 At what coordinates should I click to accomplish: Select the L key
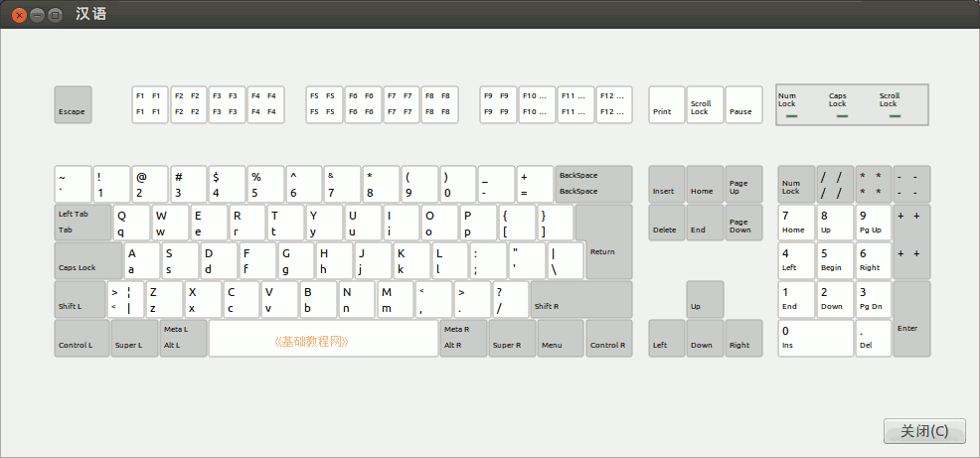click(449, 261)
